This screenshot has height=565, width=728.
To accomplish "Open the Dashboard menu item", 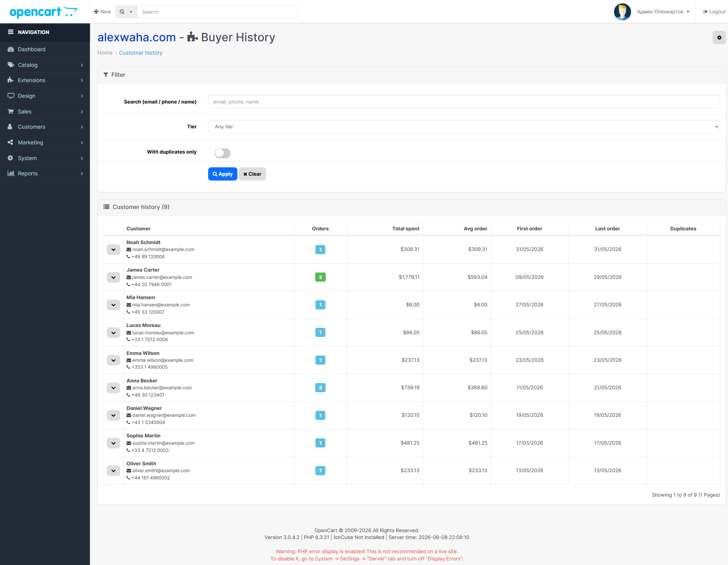I will (x=45, y=49).
